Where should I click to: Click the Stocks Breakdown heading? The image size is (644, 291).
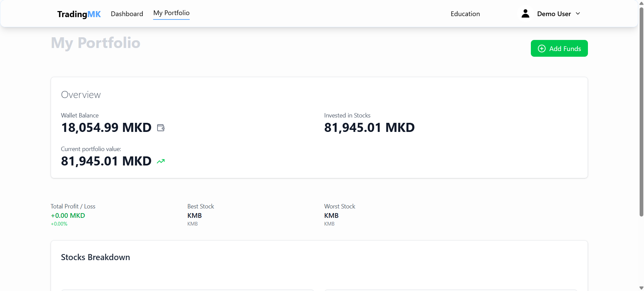(x=95, y=257)
